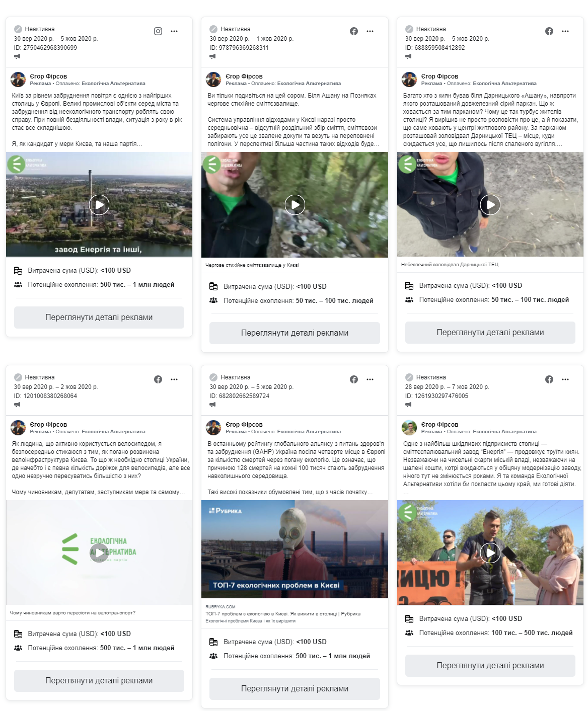Play the 'завод Енергія та інші' video
The height and width of the screenshot is (711, 588).
(99, 205)
